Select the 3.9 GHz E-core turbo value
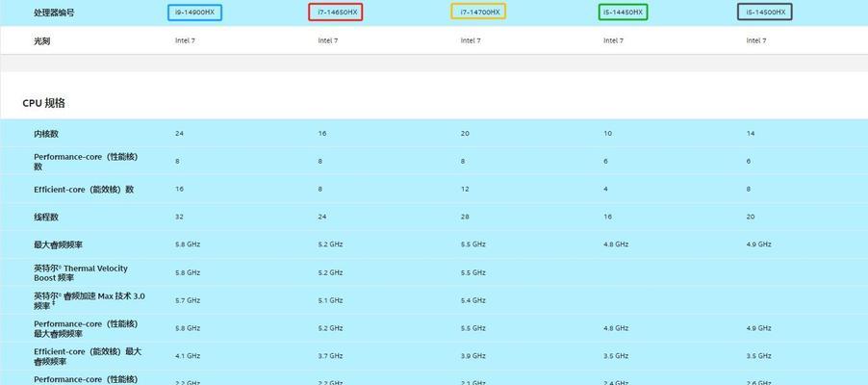Image resolution: width=868 pixels, height=385 pixels. [x=473, y=355]
